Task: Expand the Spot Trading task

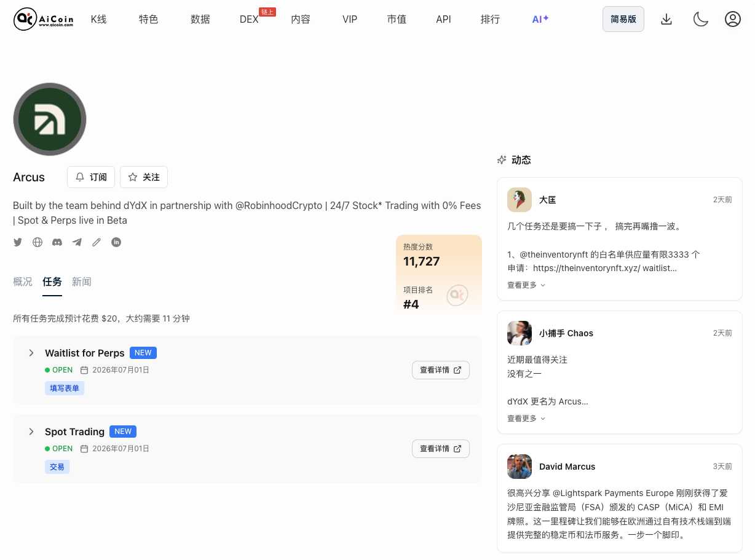Action: (31, 432)
